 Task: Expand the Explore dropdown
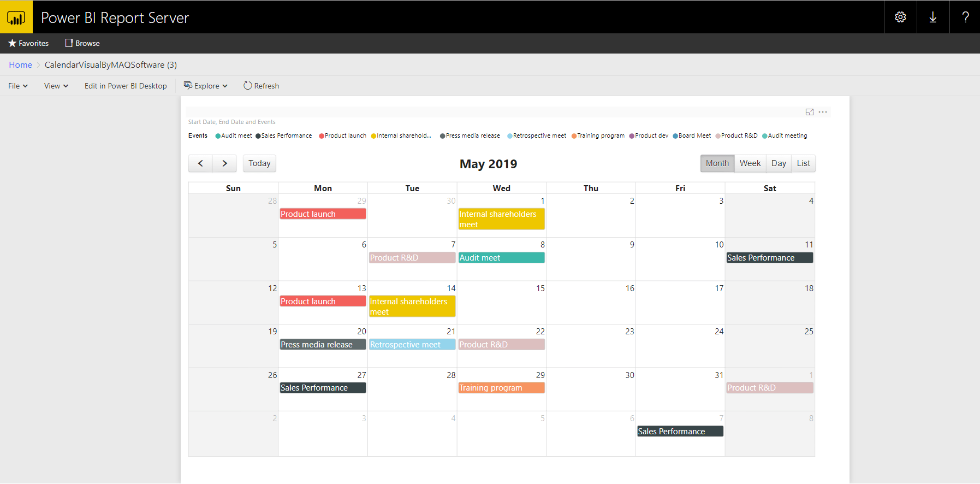[206, 86]
